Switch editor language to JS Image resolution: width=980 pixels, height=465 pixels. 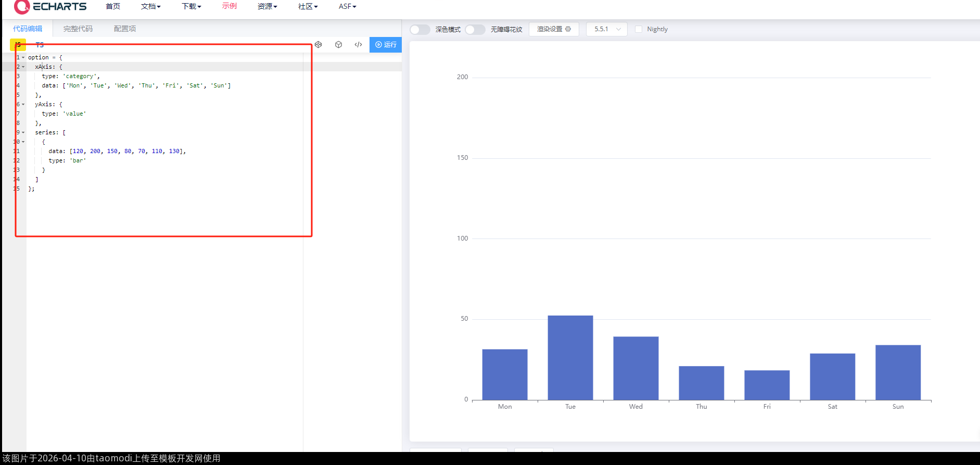point(18,45)
